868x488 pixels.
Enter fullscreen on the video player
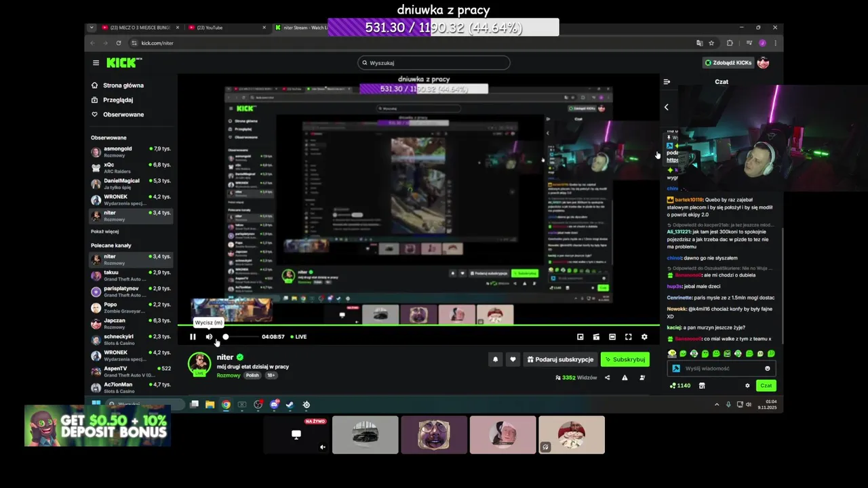(629, 337)
